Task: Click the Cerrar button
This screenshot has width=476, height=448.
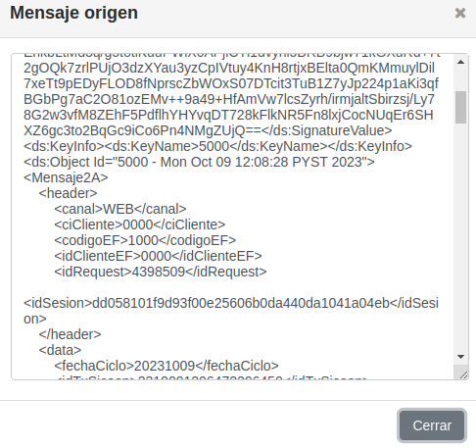Action: click(432, 425)
